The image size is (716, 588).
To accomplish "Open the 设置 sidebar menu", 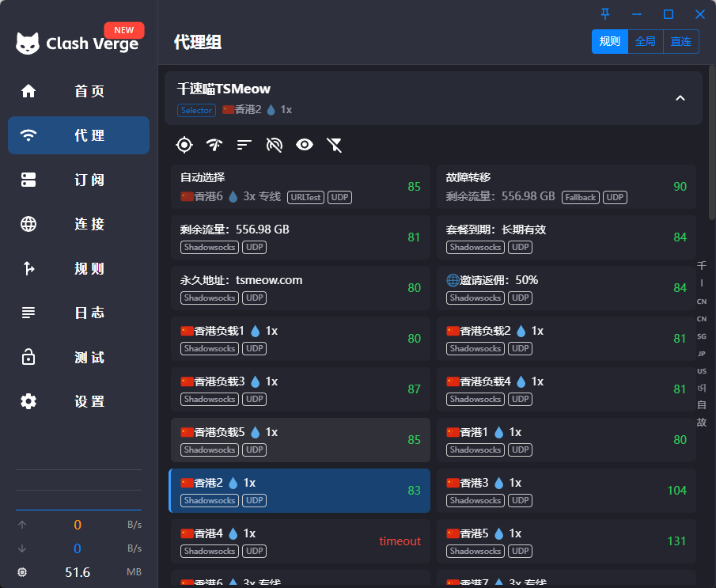I will (x=78, y=401).
